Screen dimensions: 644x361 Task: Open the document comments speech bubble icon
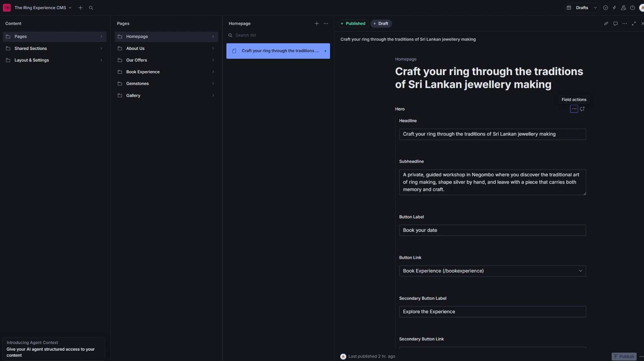(615, 24)
